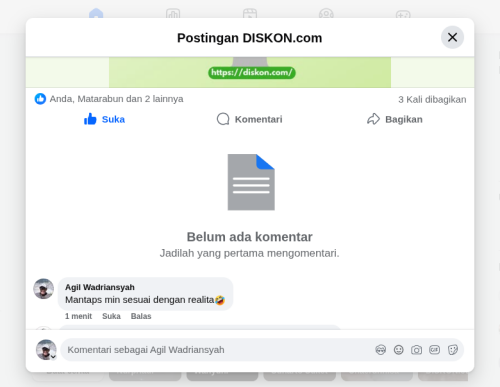Like the comment with the Suka link
500x387 pixels.
111,316
